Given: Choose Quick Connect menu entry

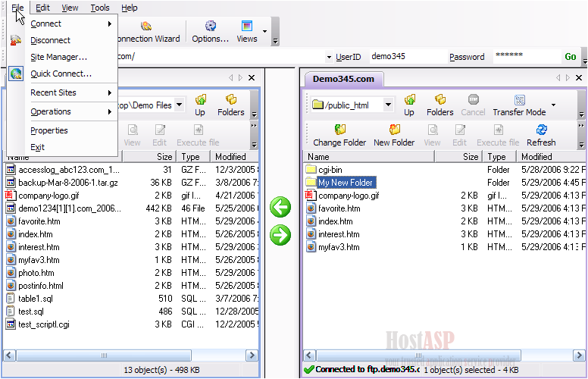Looking at the screenshot, I should click(x=71, y=74).
